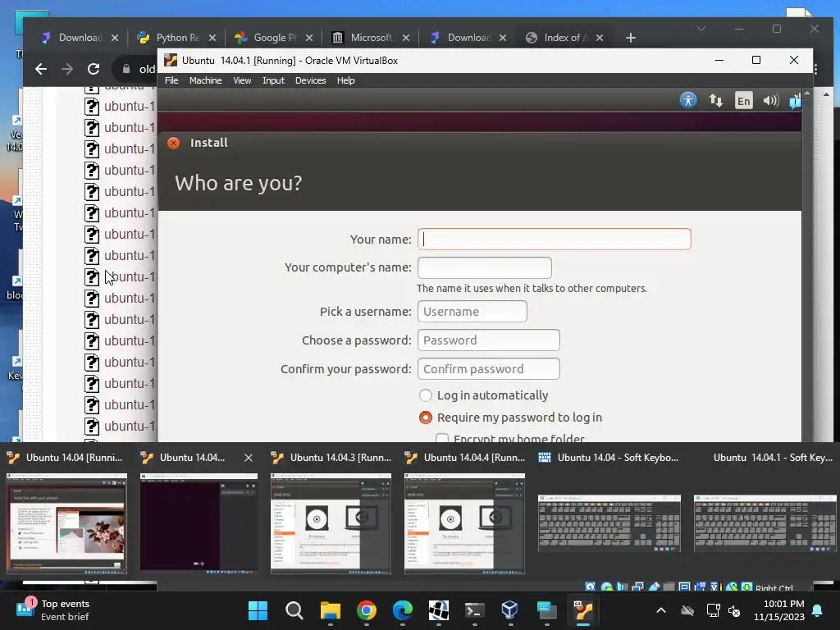Open VirtualBox Machine menu
840x630 pixels.
pyautogui.click(x=205, y=80)
